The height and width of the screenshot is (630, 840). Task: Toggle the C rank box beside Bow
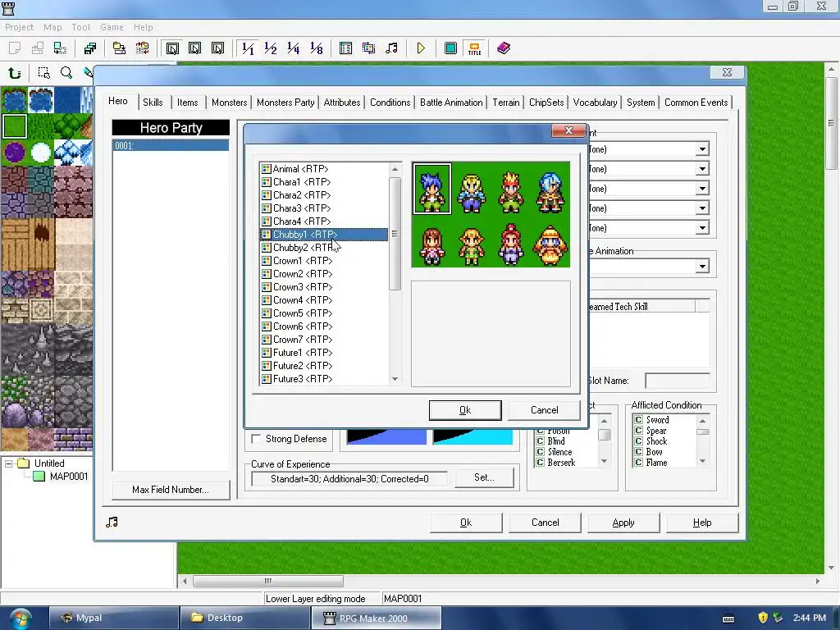638,452
